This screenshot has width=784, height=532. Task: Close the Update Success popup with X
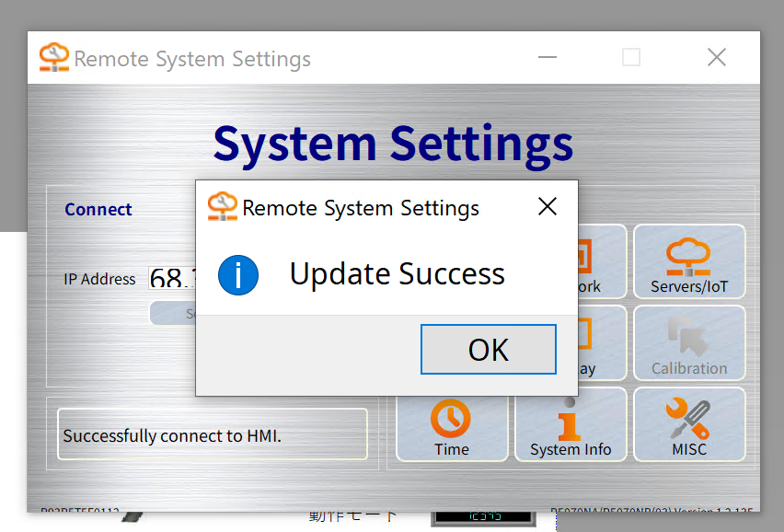tap(548, 207)
